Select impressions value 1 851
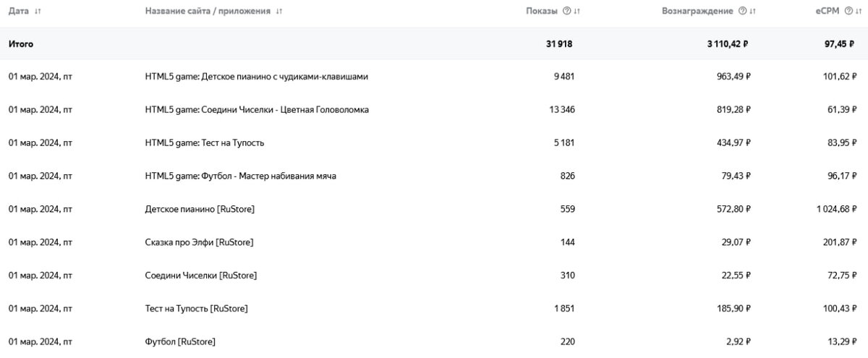Screen dimensions: 868x358 click(x=564, y=308)
